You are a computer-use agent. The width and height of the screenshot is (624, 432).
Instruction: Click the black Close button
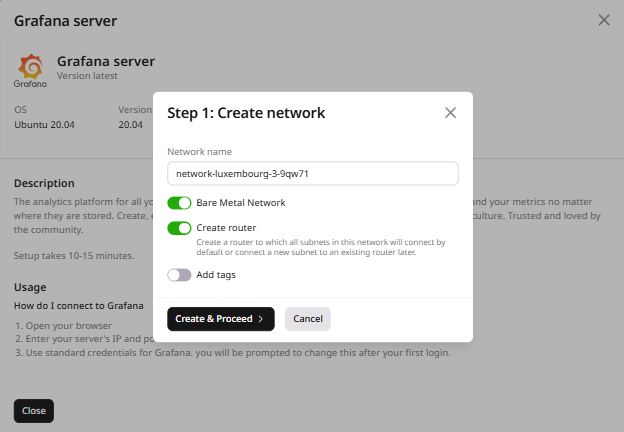click(x=34, y=411)
